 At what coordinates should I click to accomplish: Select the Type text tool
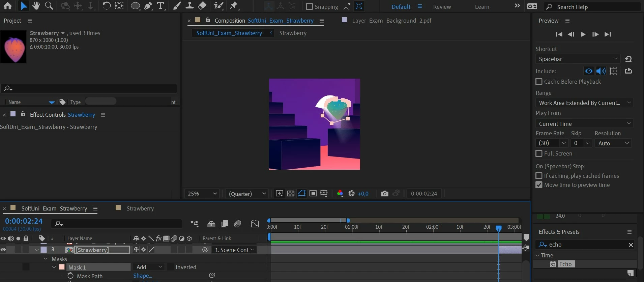click(x=161, y=6)
